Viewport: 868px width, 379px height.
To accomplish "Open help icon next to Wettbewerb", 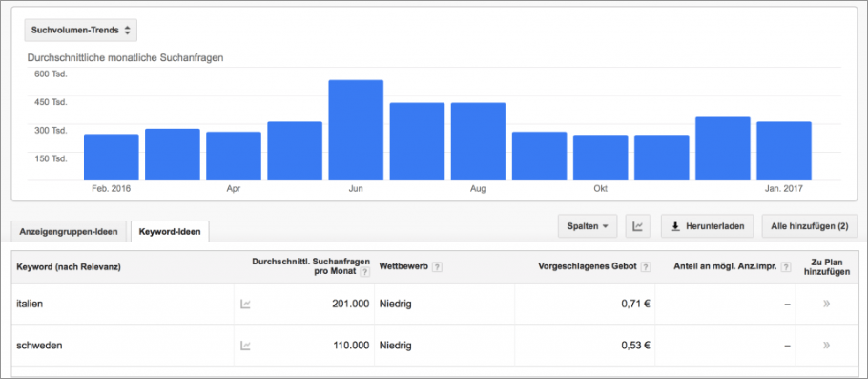I will [x=437, y=267].
